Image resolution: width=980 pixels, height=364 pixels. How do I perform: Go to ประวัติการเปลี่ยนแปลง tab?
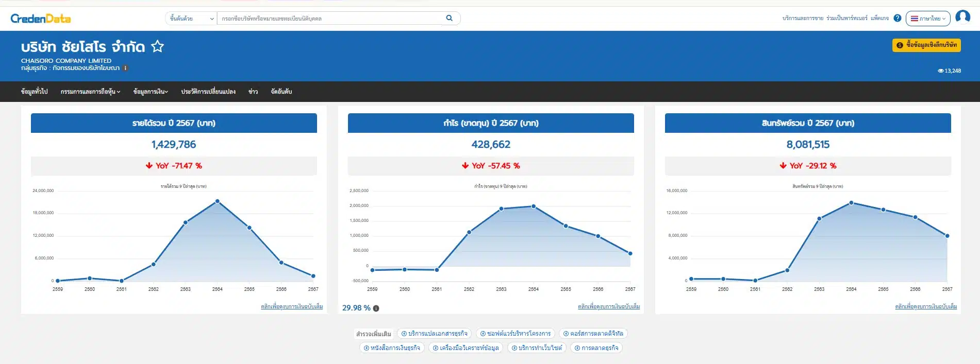(x=208, y=92)
